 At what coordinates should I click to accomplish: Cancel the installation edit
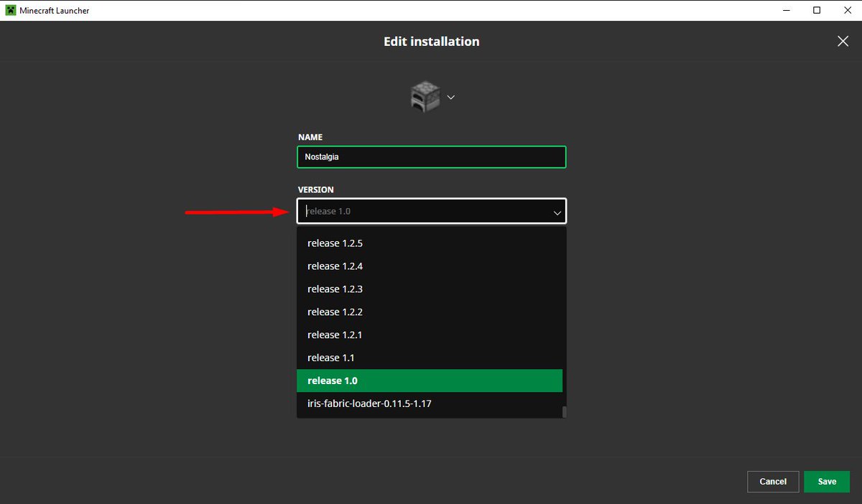pos(773,482)
